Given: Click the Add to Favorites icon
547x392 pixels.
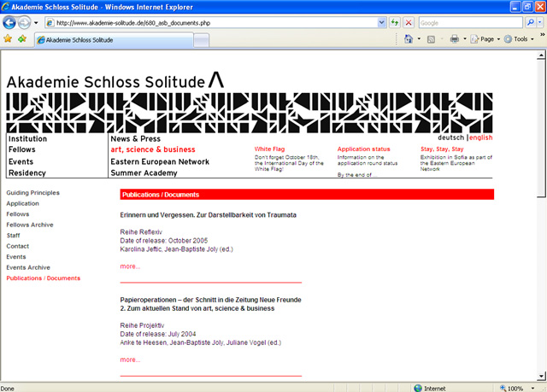Looking at the screenshot, I should pos(21,38).
